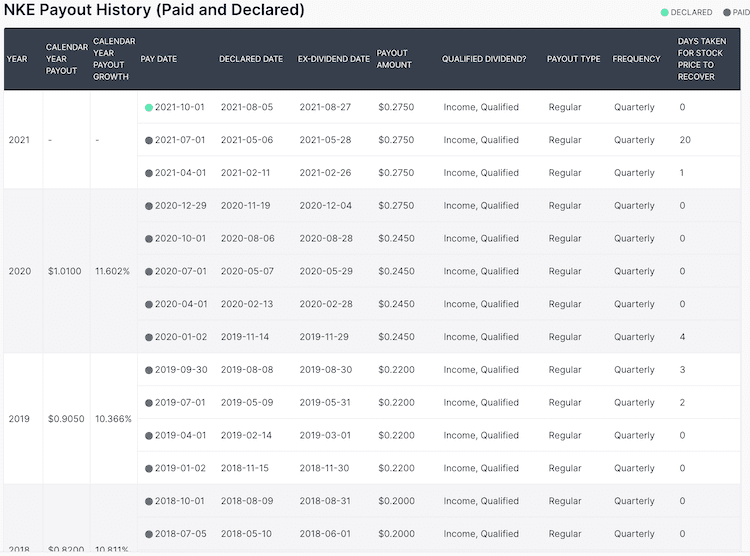The height and width of the screenshot is (556, 750).
Task: Click pay date 2020-12-29
Action: coord(181,206)
